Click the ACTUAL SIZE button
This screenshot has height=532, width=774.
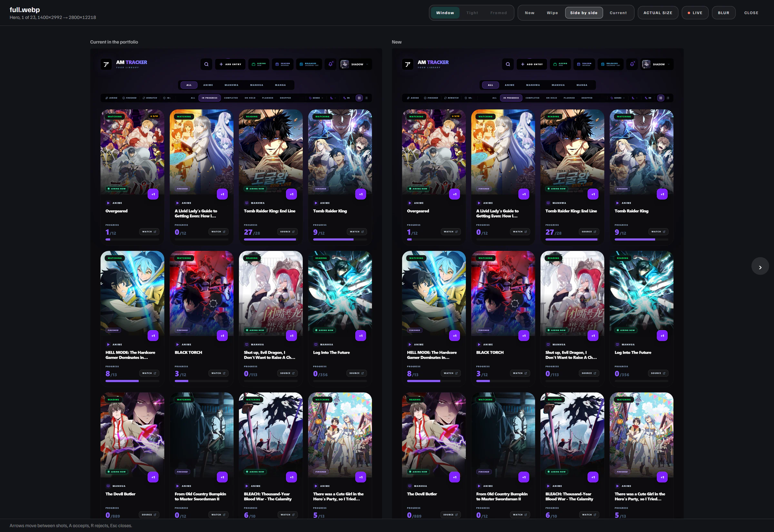click(x=658, y=13)
